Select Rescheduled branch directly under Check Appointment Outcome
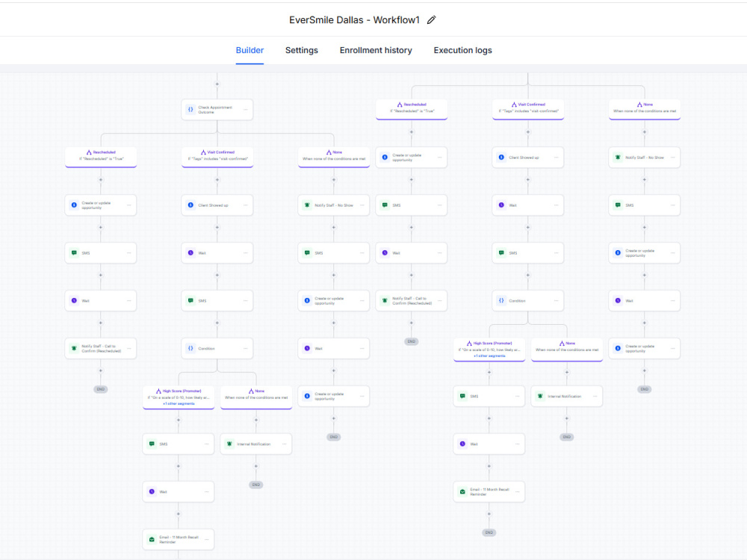 point(101,157)
